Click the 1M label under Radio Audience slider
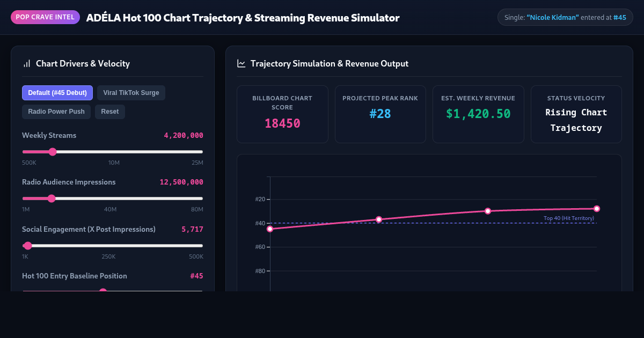 pos(26,209)
